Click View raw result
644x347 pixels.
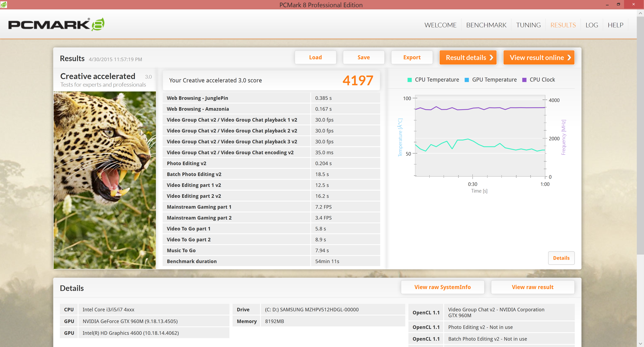tap(533, 287)
